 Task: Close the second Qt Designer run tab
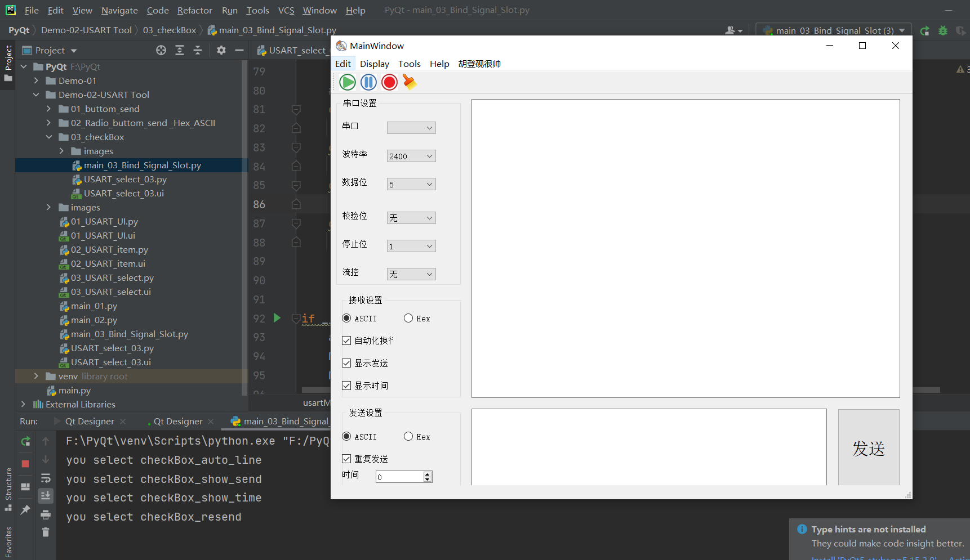211,421
